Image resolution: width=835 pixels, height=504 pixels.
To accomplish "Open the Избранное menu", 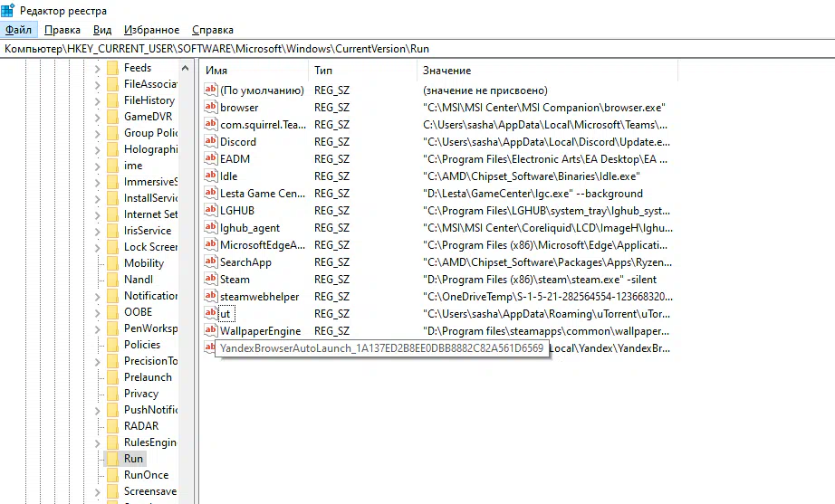I will pos(152,30).
